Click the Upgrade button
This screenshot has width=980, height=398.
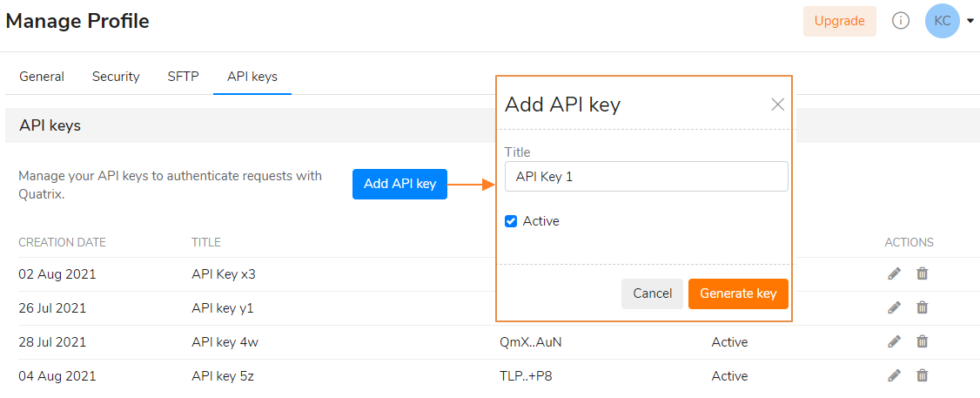coord(839,21)
